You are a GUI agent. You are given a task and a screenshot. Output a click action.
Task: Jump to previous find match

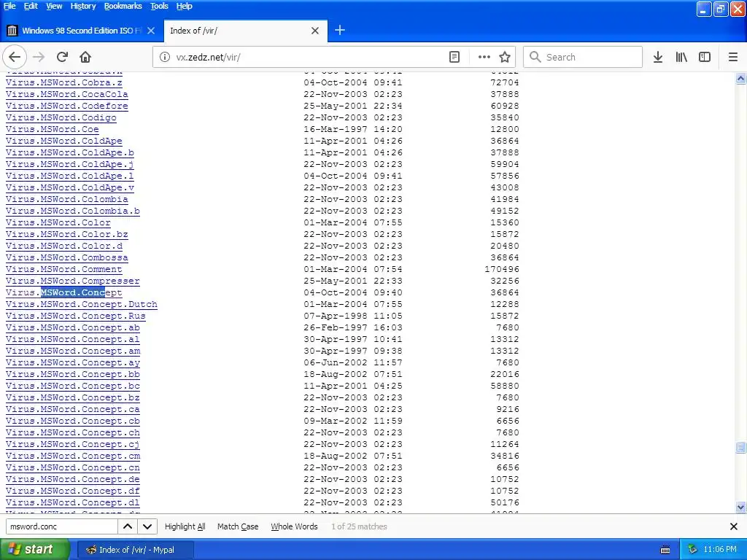click(128, 526)
